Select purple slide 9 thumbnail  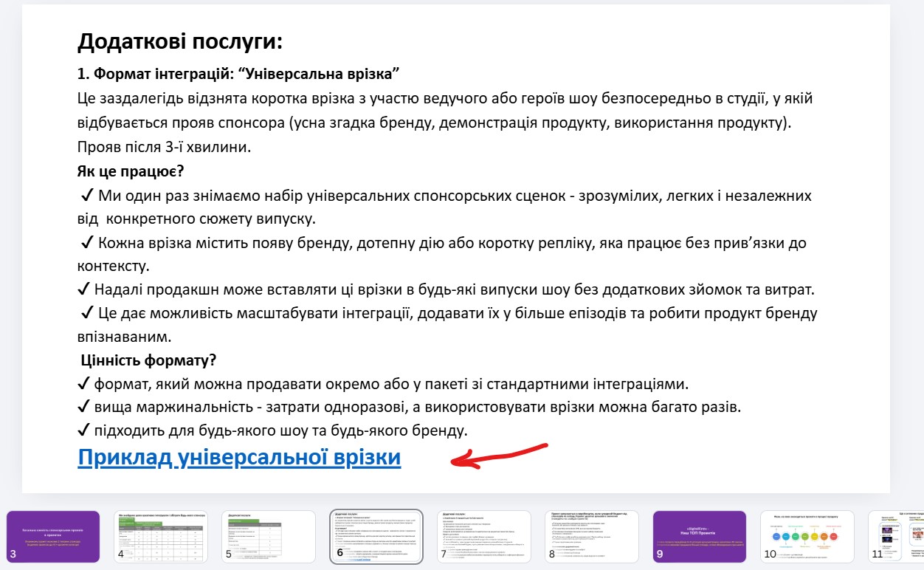700,537
